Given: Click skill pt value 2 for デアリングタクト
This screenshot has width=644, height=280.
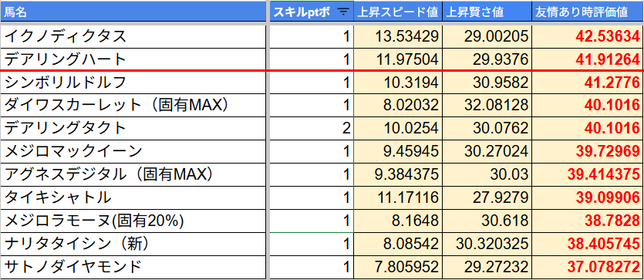Looking at the screenshot, I should (311, 129).
